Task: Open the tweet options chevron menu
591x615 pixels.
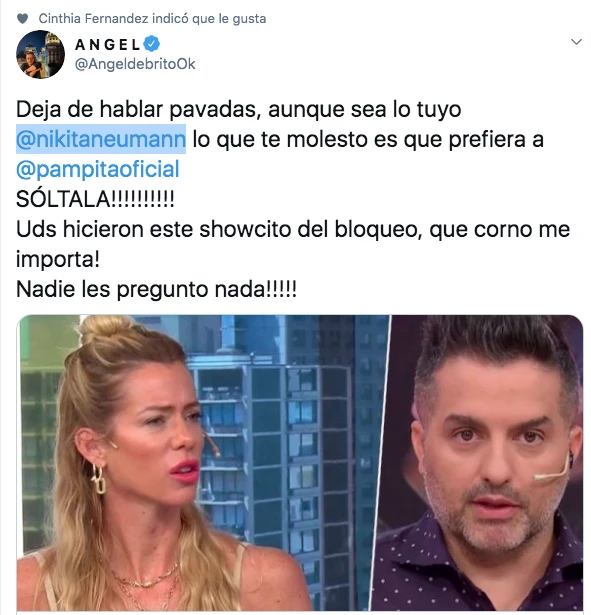Action: pos(576,42)
